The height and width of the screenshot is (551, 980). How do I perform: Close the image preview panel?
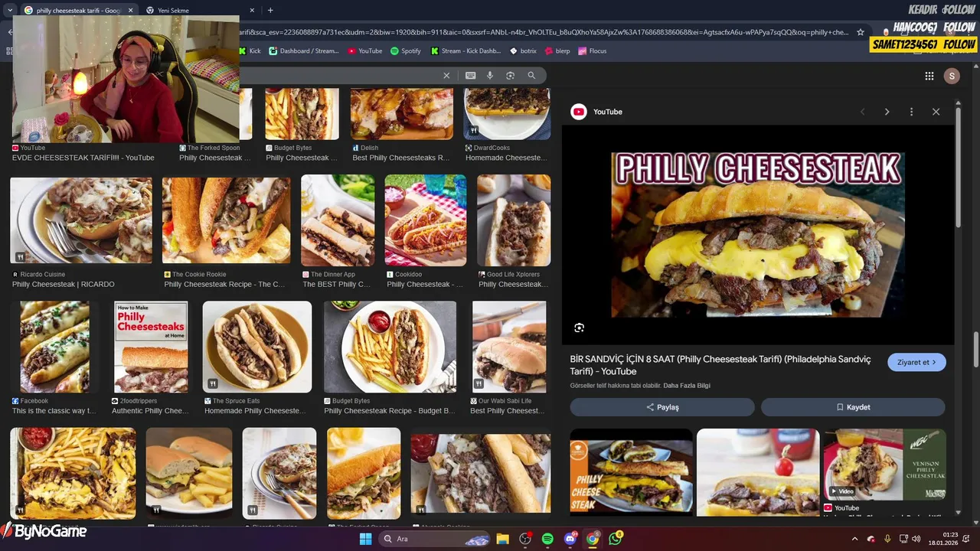point(936,112)
